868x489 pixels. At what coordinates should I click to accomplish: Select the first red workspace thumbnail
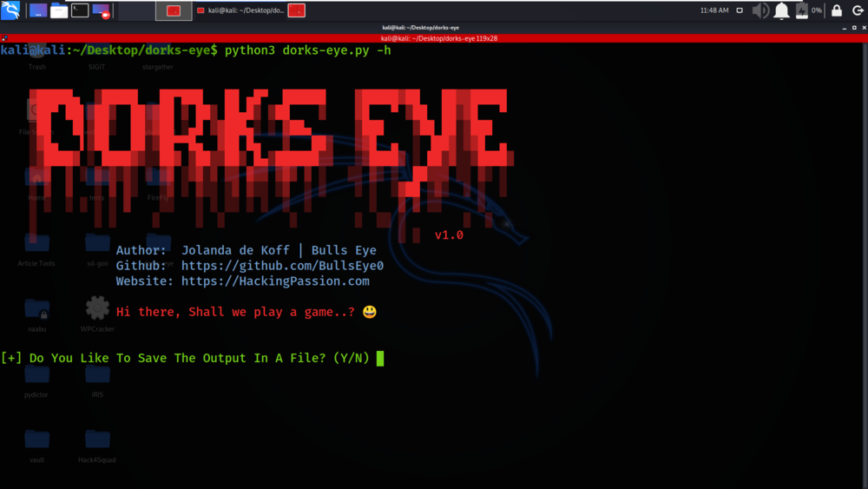(x=174, y=10)
